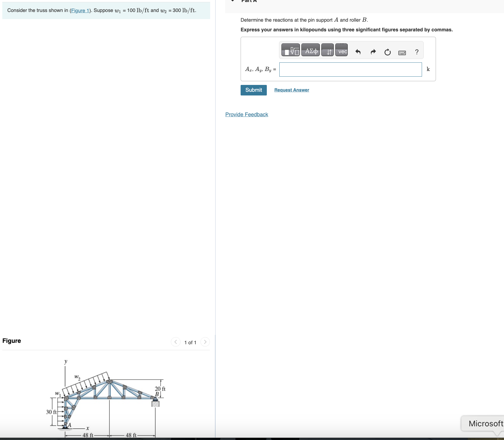Screen dimensions: 504x440
Task: Click the truss figure image
Action: (x=106, y=398)
